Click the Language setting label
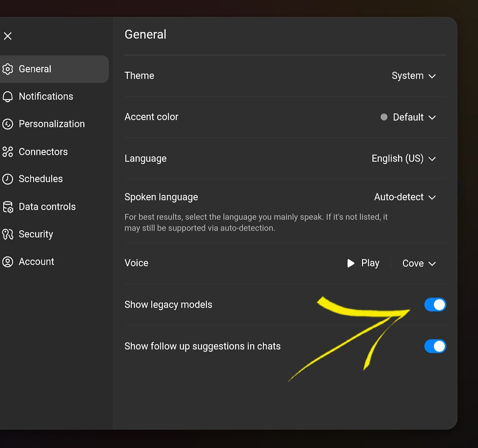Viewport: 478px width, 448px height. pyautogui.click(x=145, y=159)
